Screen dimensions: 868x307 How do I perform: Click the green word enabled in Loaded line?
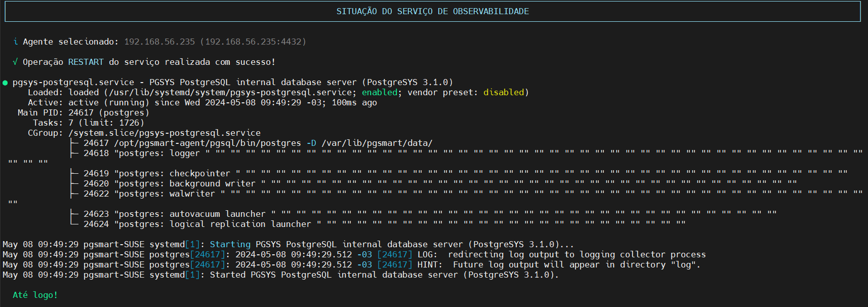[x=380, y=92]
